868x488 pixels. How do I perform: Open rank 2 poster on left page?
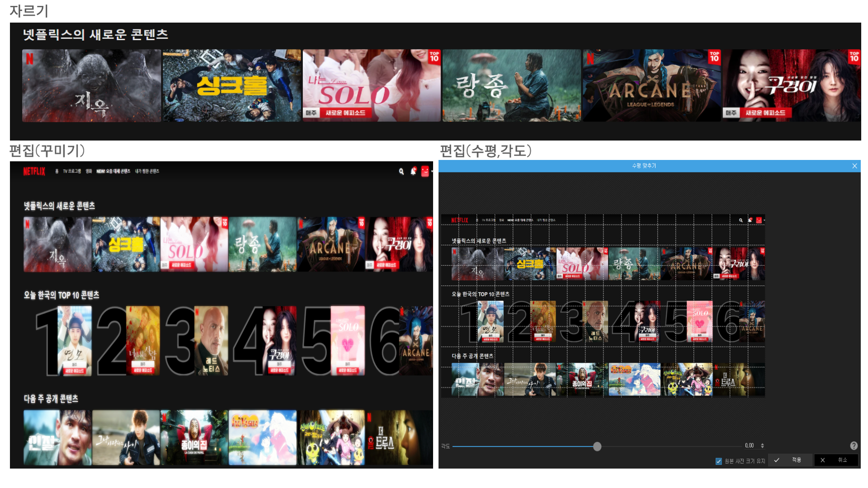[143, 341]
